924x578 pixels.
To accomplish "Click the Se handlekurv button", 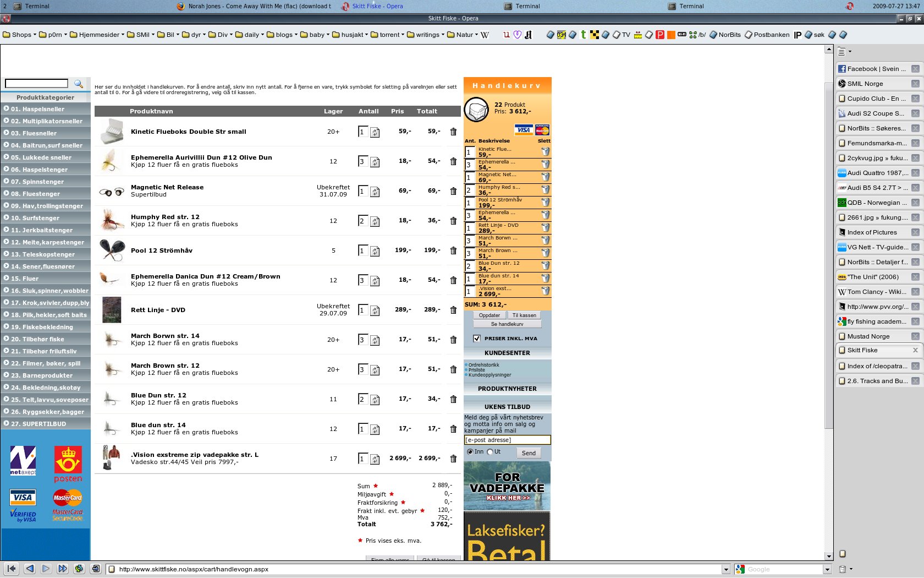I will tap(507, 324).
